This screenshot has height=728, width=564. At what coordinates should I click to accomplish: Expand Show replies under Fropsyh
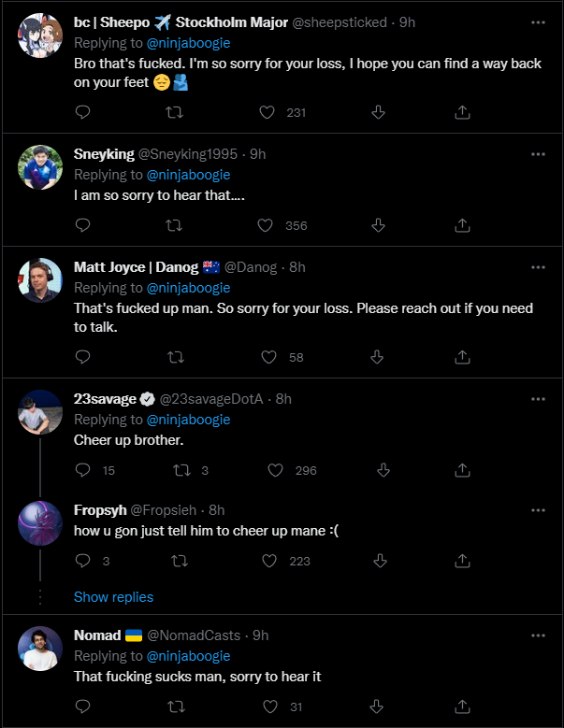113,596
